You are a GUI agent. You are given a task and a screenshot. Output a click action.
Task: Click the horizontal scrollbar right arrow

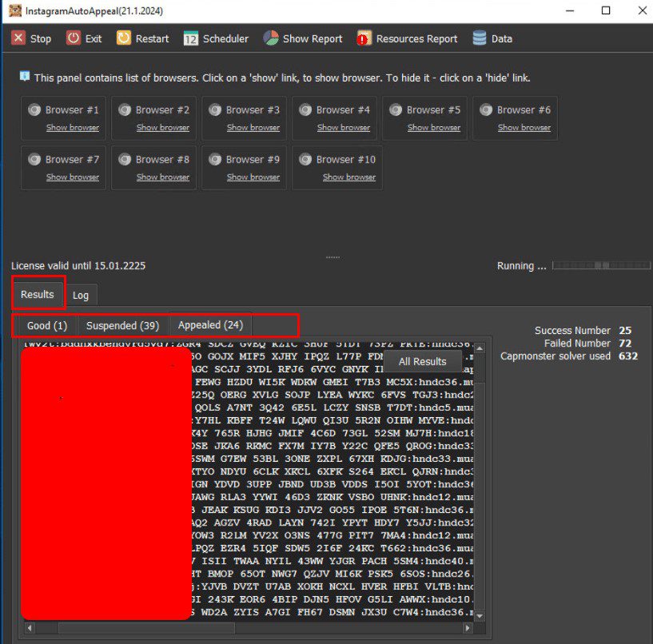click(x=468, y=628)
